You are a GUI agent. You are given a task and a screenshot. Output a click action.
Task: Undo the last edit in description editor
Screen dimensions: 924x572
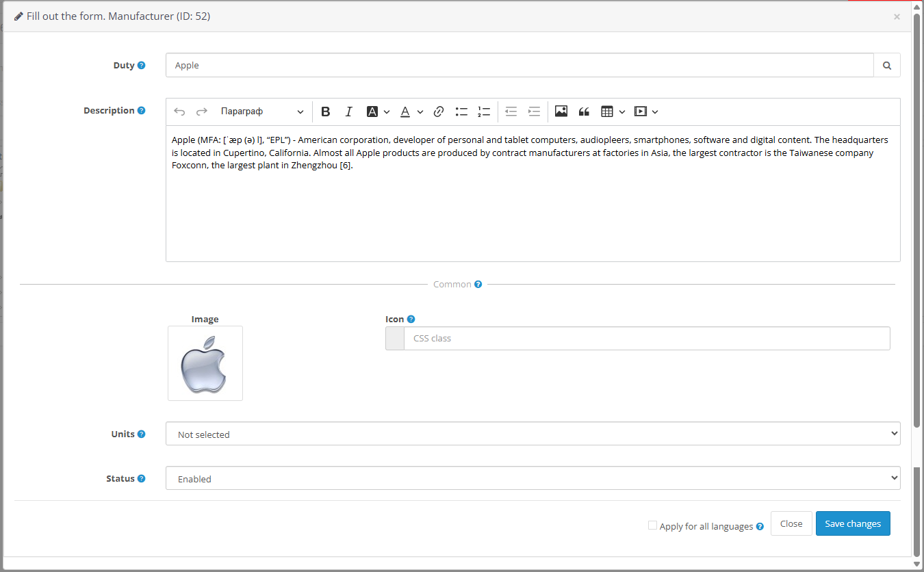[x=179, y=112]
